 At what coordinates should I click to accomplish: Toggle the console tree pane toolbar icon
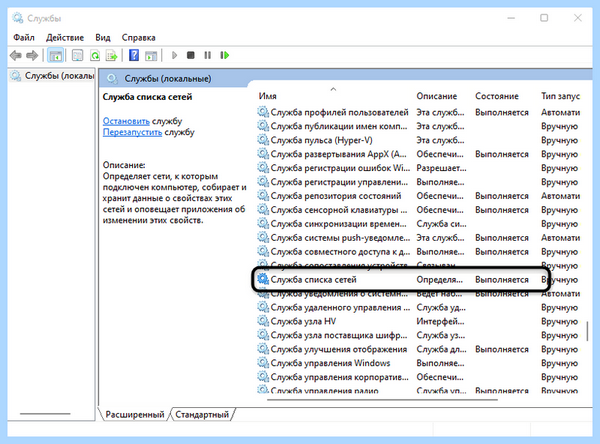click(55, 56)
